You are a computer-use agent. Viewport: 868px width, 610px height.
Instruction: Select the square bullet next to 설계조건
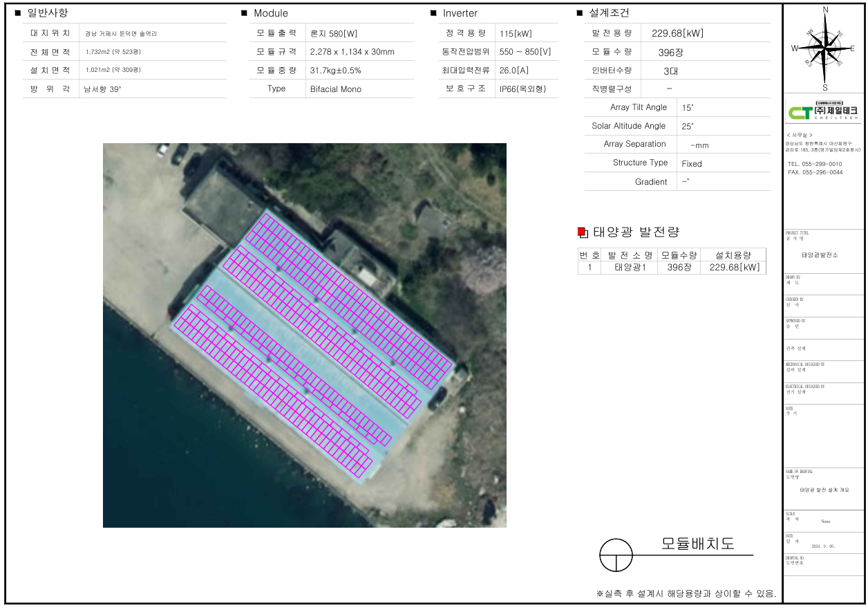579,13
